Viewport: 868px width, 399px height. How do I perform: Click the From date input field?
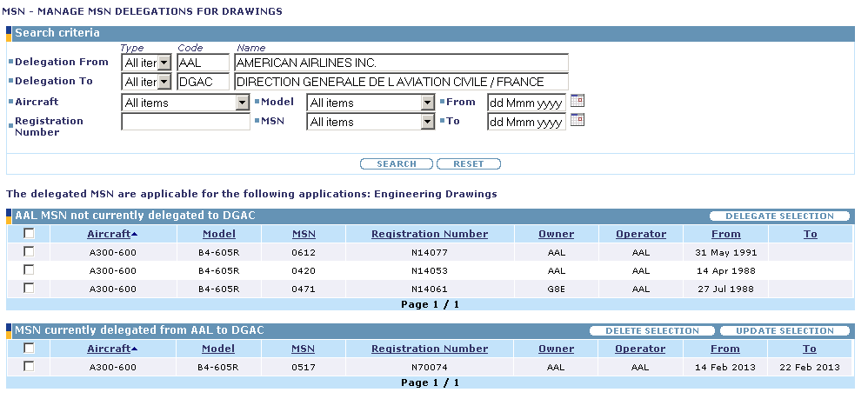[526, 103]
